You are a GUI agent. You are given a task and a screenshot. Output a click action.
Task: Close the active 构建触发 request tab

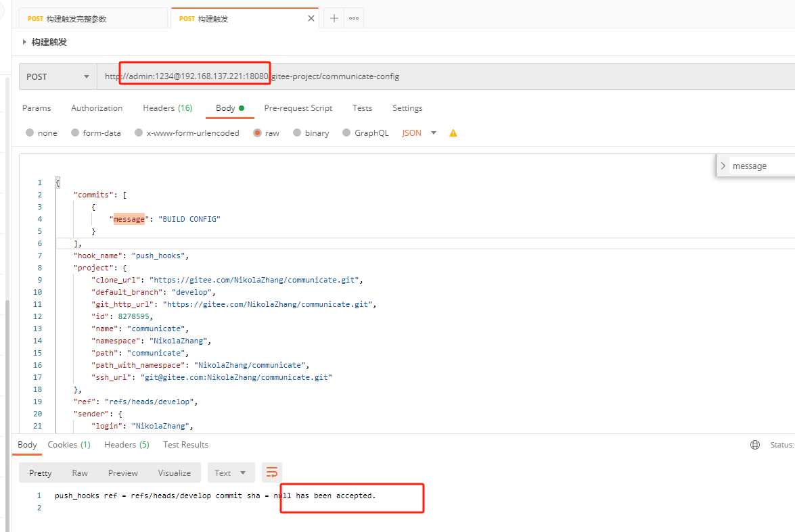311,18
